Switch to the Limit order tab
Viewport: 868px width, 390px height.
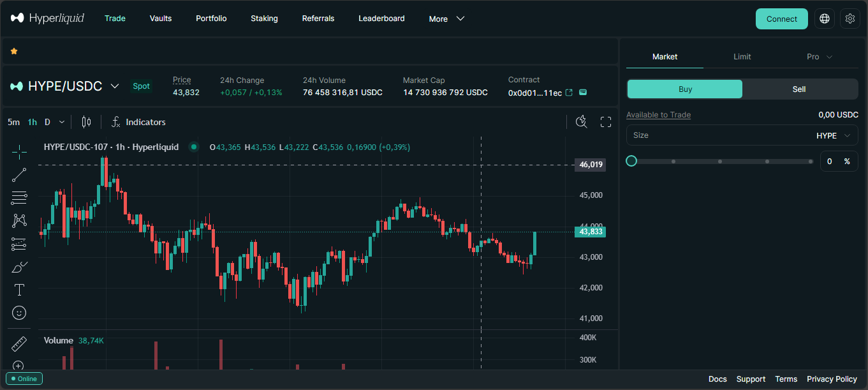742,57
